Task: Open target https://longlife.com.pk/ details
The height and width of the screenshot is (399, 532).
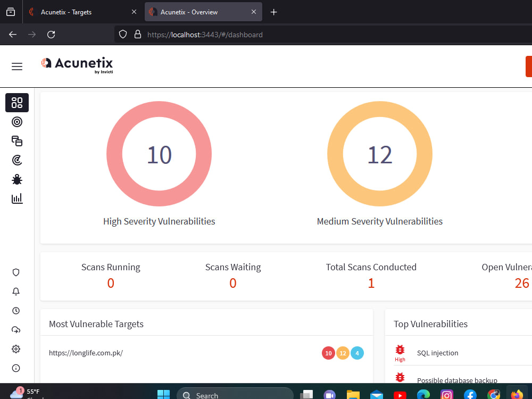Action: [86, 353]
